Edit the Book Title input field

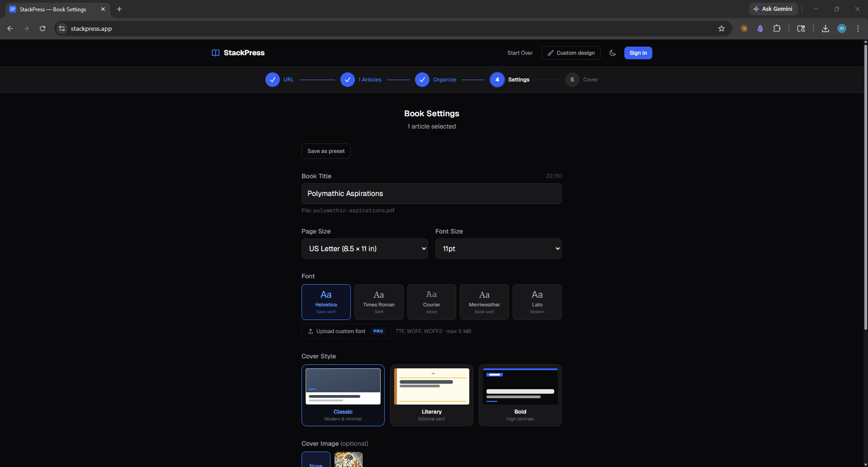click(432, 194)
